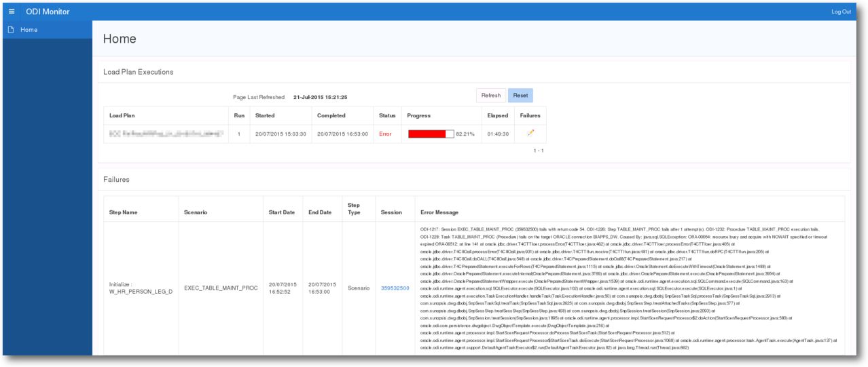Click the Home page icon in sidebar

pos(10,30)
